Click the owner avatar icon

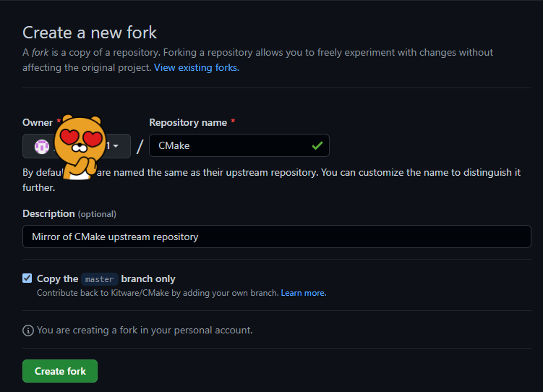pos(42,147)
